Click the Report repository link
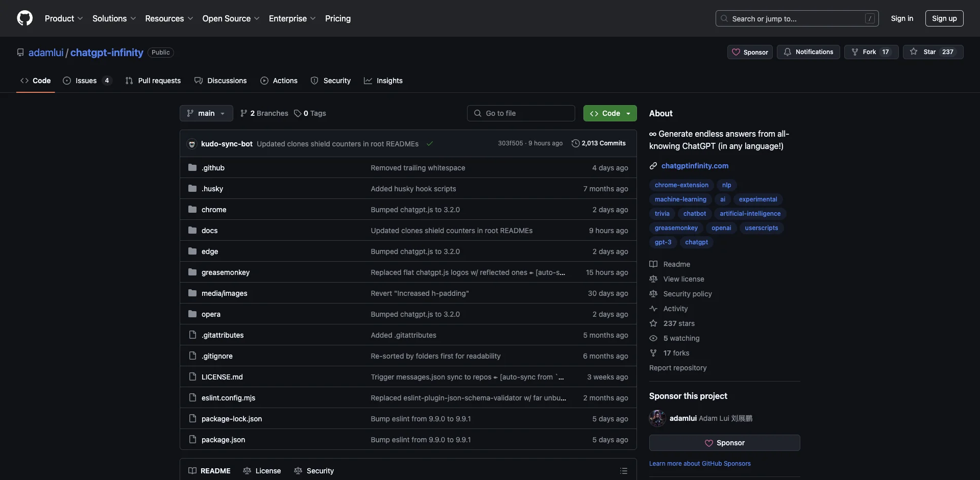Screen dimensions: 980x480 coord(678,368)
